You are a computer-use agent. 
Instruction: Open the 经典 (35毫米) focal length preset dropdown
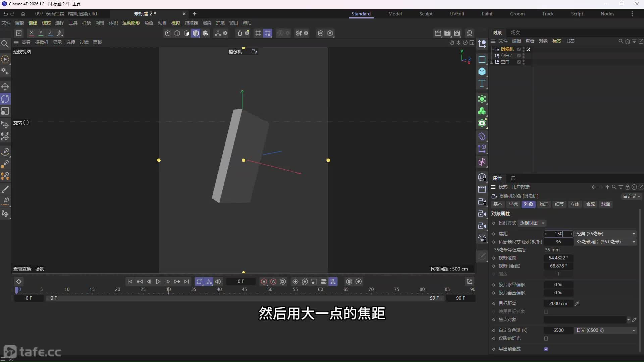point(605,234)
